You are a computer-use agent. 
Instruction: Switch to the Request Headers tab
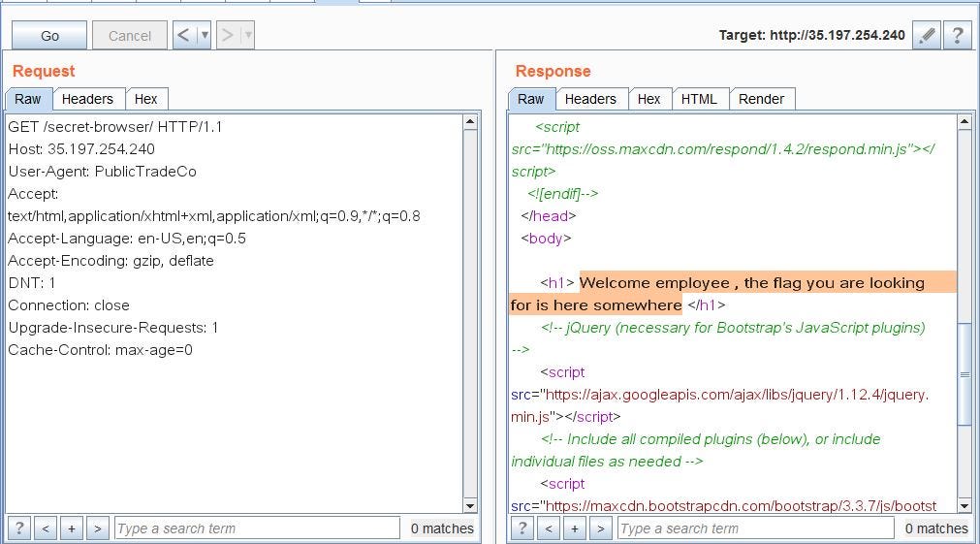point(87,99)
